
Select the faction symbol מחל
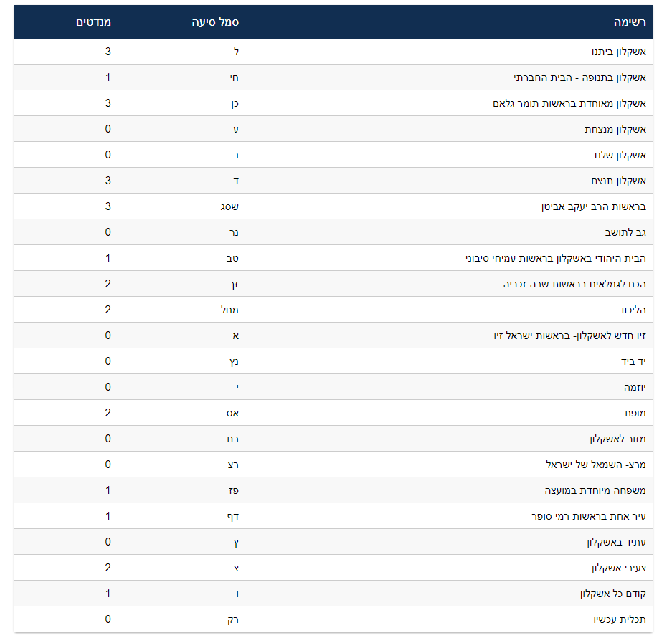[229, 310]
